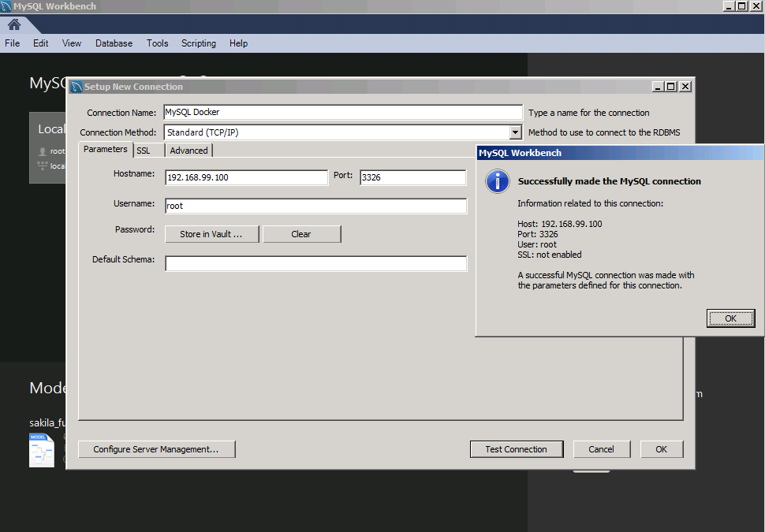Expand the Connection Method dropdown arrow

tap(515, 132)
